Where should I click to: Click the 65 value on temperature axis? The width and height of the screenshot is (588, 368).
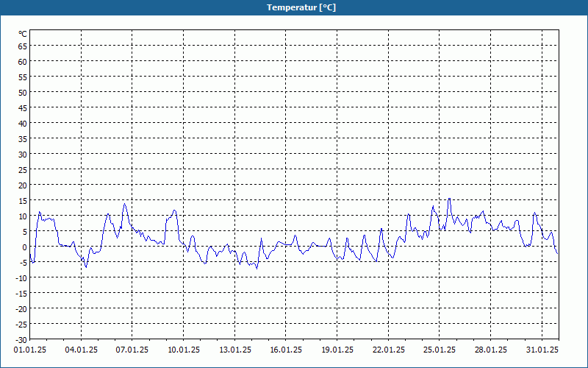point(23,46)
